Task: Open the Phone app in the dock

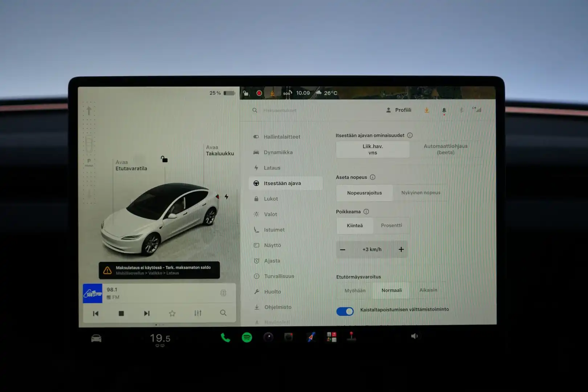Action: coord(225,338)
